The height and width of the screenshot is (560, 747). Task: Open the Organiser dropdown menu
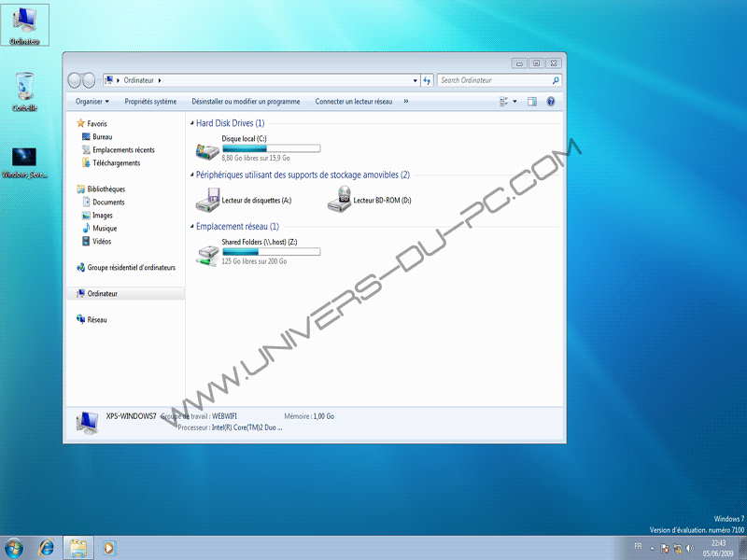point(92,102)
